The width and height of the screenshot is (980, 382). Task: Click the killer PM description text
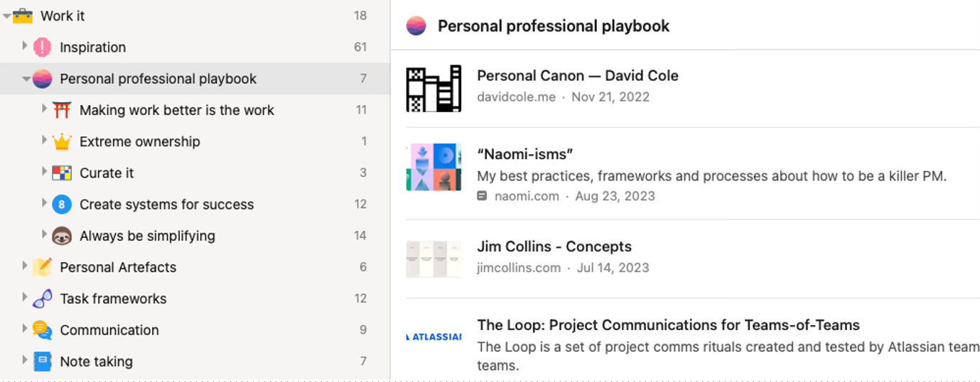click(x=711, y=176)
